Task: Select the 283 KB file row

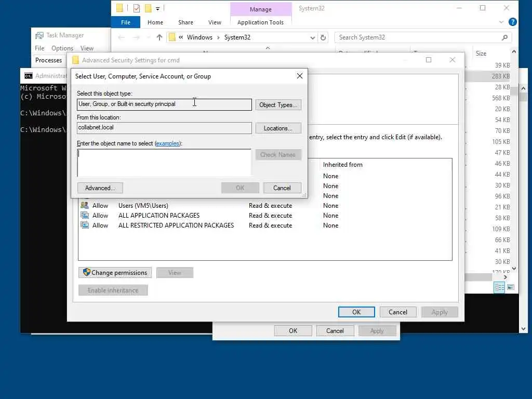Action: pyautogui.click(x=488, y=76)
